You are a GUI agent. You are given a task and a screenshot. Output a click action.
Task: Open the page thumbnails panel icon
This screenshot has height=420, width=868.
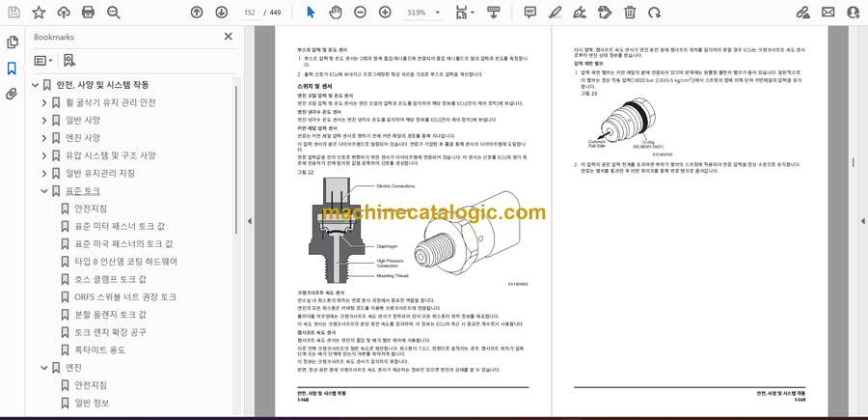coord(13,42)
